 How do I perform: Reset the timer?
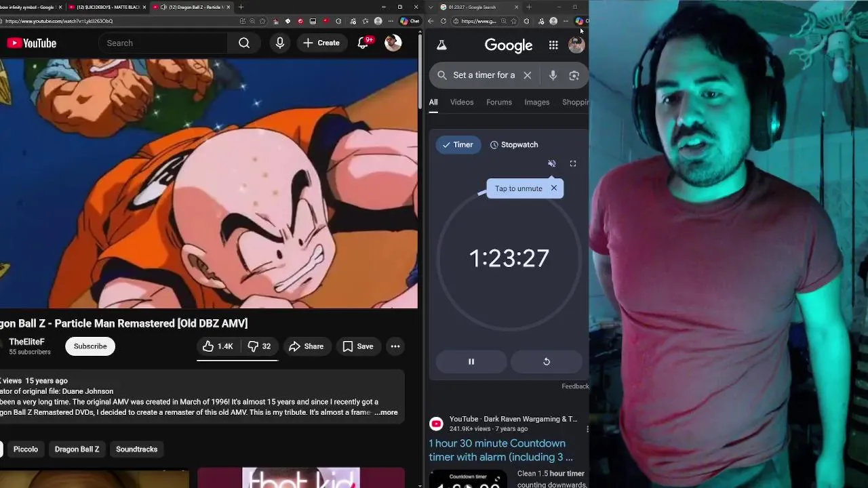[547, 361]
